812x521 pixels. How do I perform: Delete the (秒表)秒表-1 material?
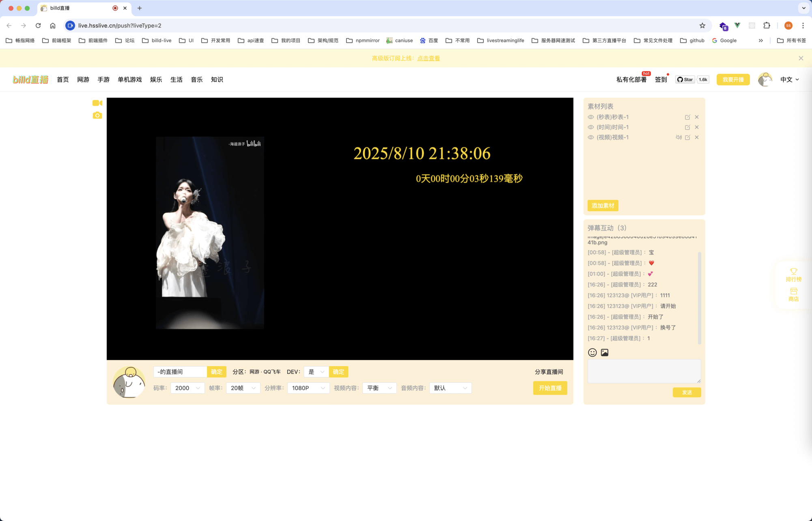[697, 117]
